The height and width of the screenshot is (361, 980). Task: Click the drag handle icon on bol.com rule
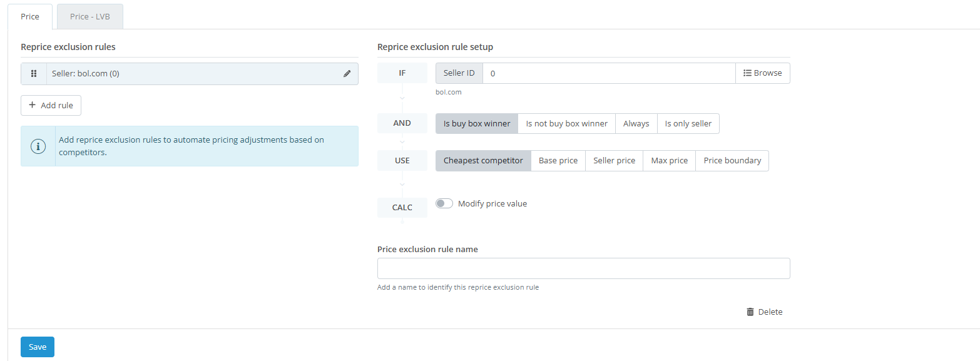(x=34, y=74)
